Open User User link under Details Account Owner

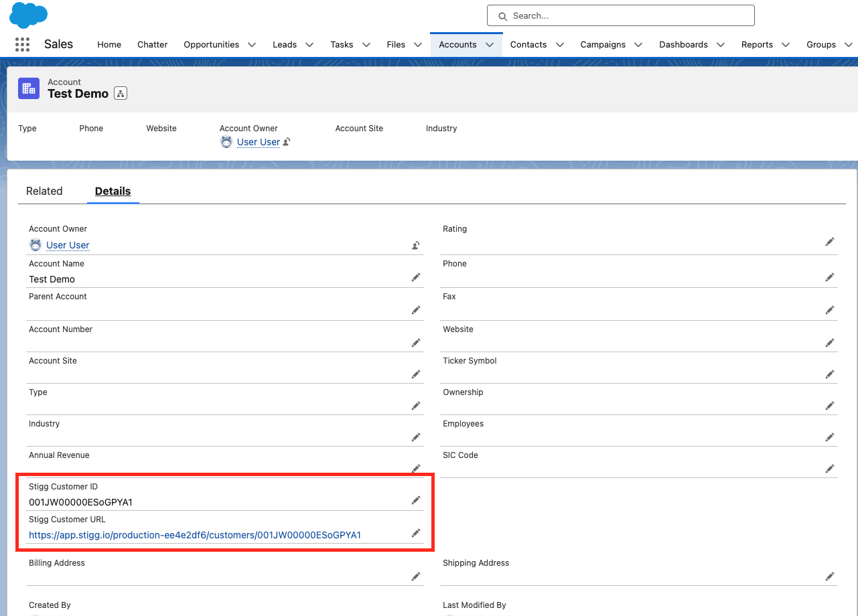pyautogui.click(x=68, y=245)
